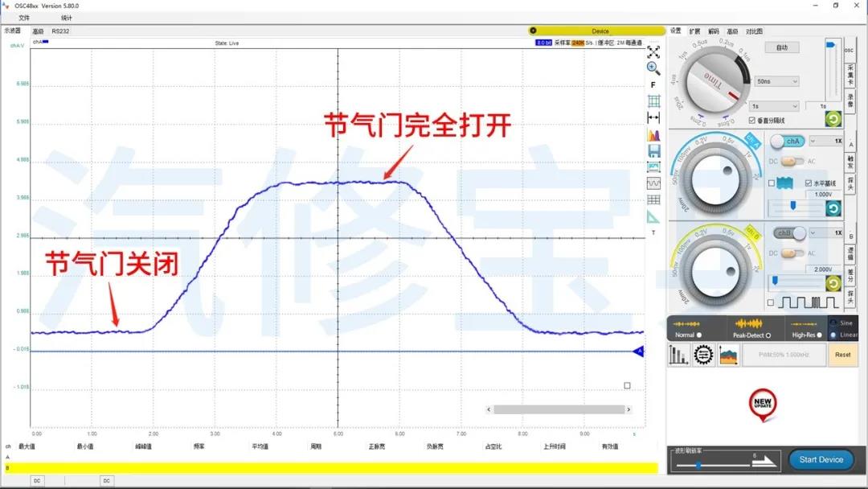Click the NEW UPDATE badge icon
The height and width of the screenshot is (489, 868).
coord(763,405)
